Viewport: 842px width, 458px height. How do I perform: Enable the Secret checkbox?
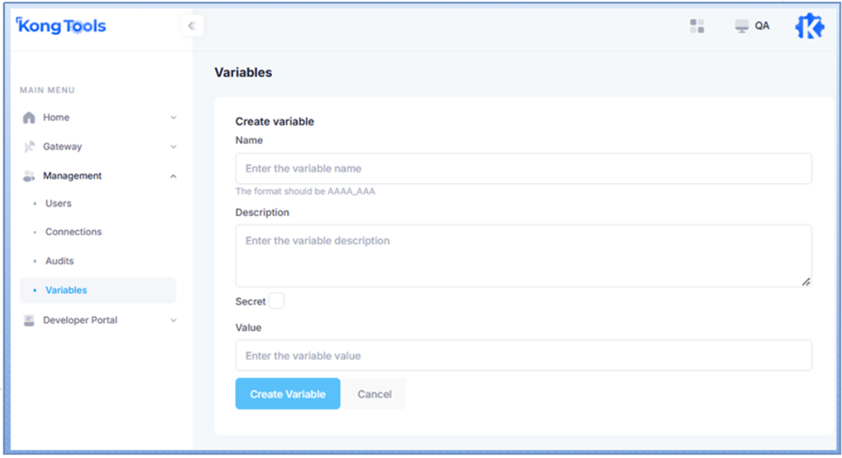click(x=276, y=301)
